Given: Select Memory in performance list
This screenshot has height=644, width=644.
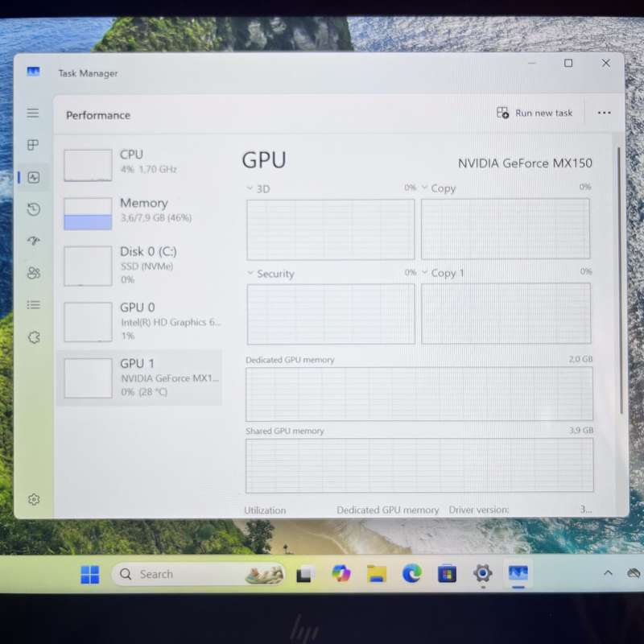Looking at the screenshot, I should point(139,213).
